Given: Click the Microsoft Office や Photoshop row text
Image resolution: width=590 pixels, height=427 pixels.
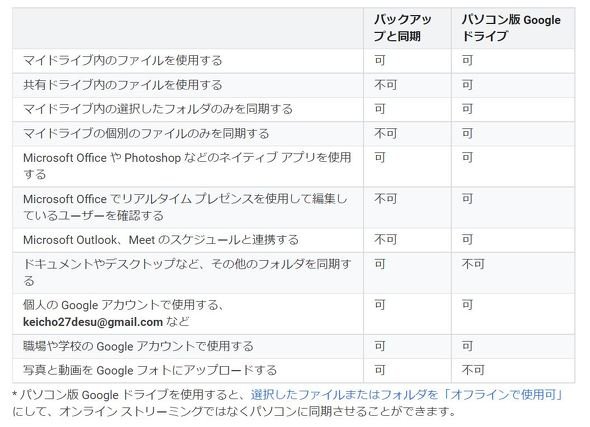Looking at the screenshot, I should (x=187, y=166).
